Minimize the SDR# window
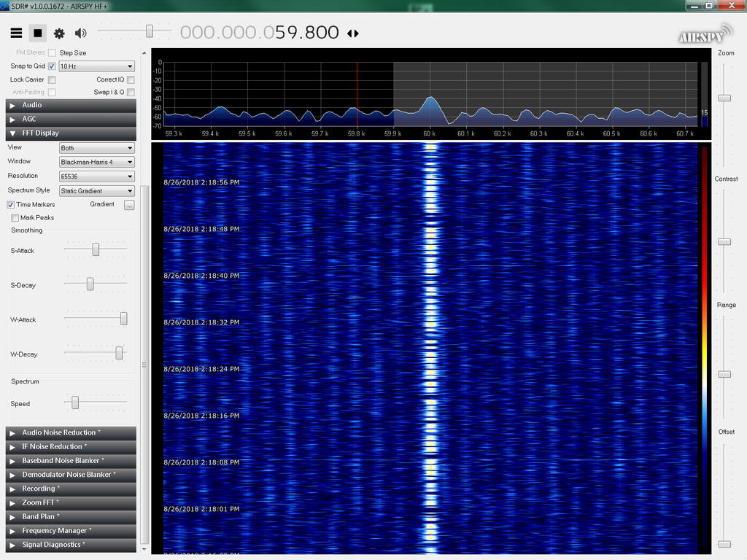 click(x=694, y=6)
